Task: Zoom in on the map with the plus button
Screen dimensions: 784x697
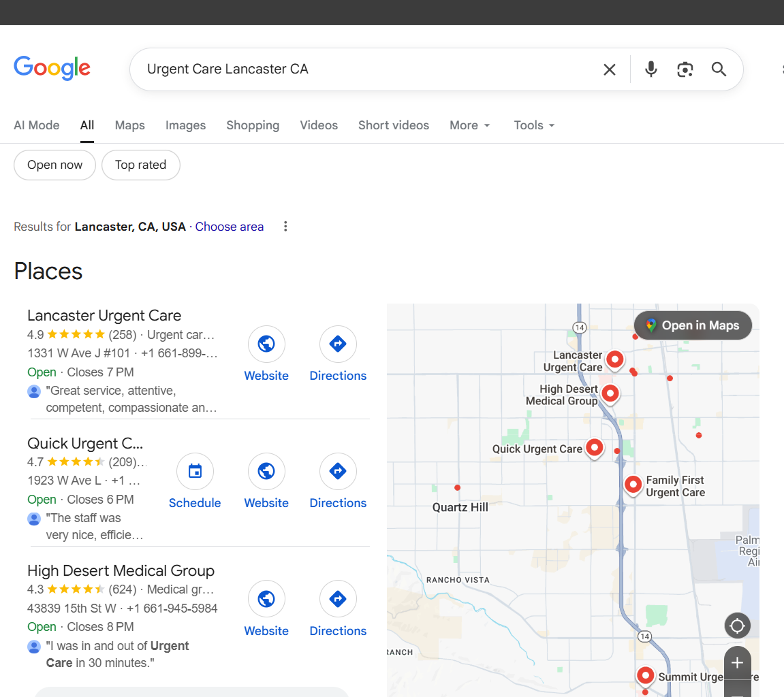Action: [x=737, y=663]
